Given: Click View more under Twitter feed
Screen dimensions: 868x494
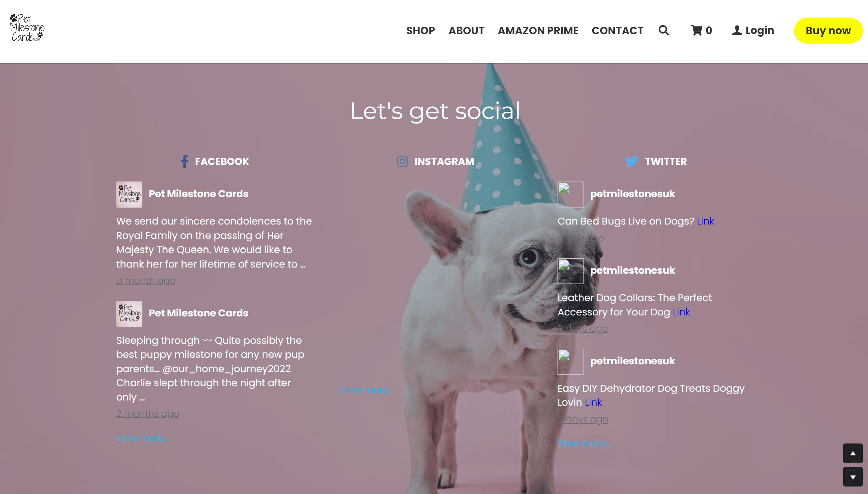Looking at the screenshot, I should (x=584, y=443).
